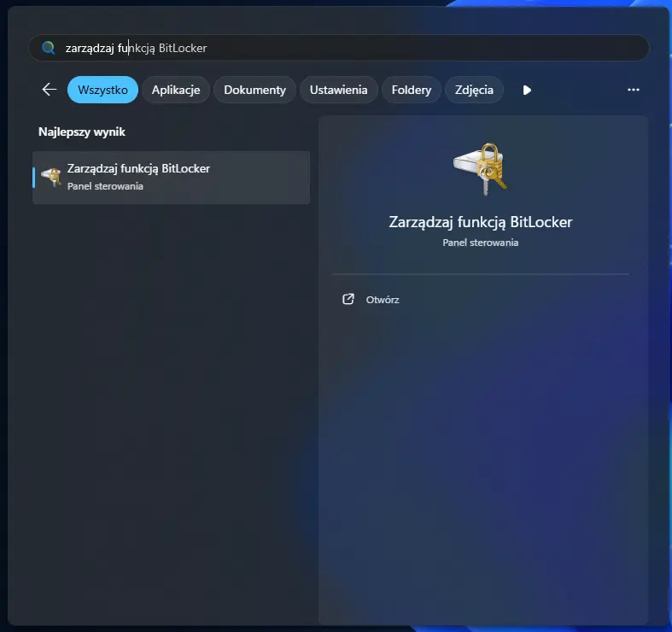This screenshot has height=632, width=672.
Task: Open the three-dot options menu
Action: [633, 90]
